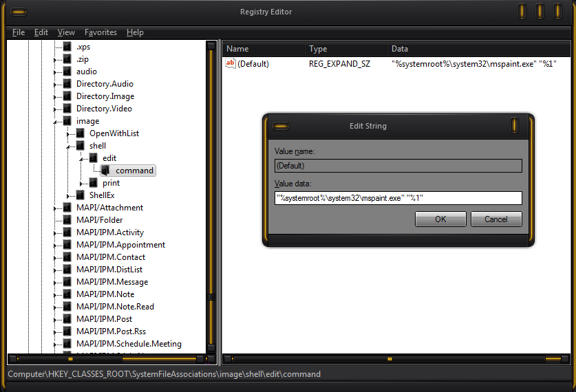Expand the print key
The image size is (576, 392).
pos(82,184)
